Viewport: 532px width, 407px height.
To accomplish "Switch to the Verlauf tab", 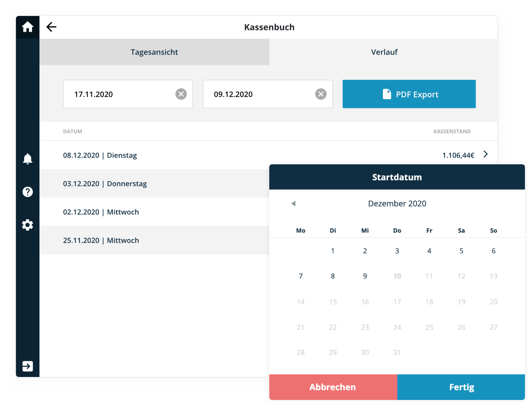I will (384, 52).
